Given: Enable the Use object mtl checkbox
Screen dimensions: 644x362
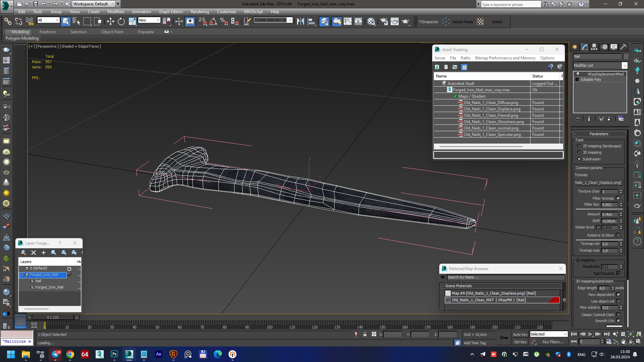Looking at the screenshot, I should [x=618, y=301].
